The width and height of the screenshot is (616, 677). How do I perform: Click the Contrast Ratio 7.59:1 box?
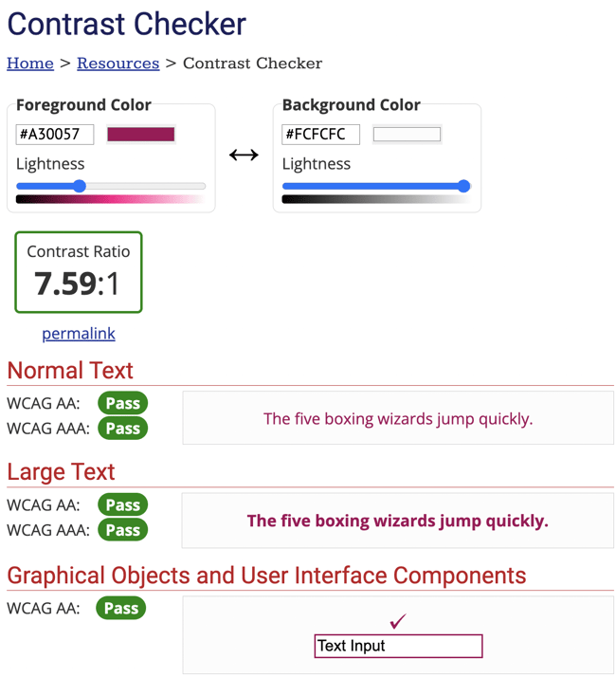(79, 272)
